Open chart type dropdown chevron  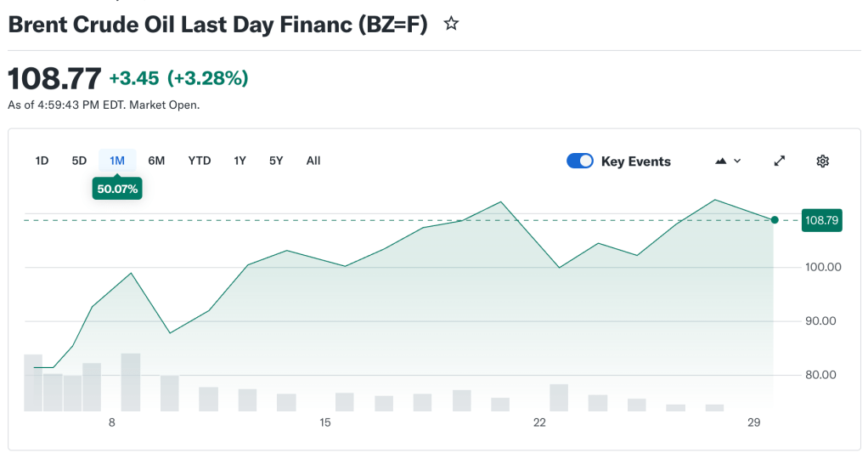coord(737,161)
